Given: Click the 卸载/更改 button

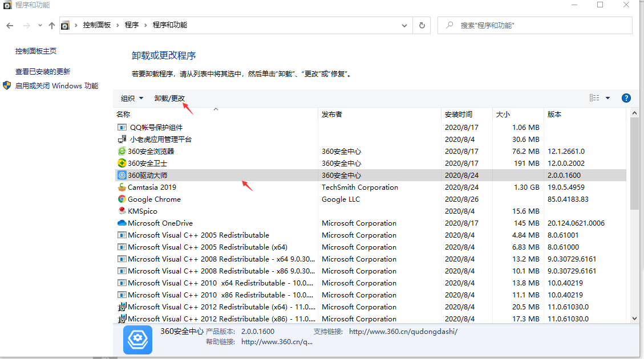Looking at the screenshot, I should 169,97.
